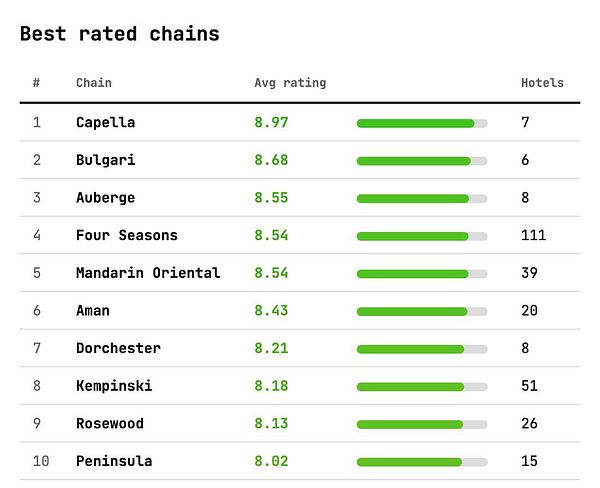Click the Aman rating progress bar
The image size is (600, 488).
click(x=422, y=312)
